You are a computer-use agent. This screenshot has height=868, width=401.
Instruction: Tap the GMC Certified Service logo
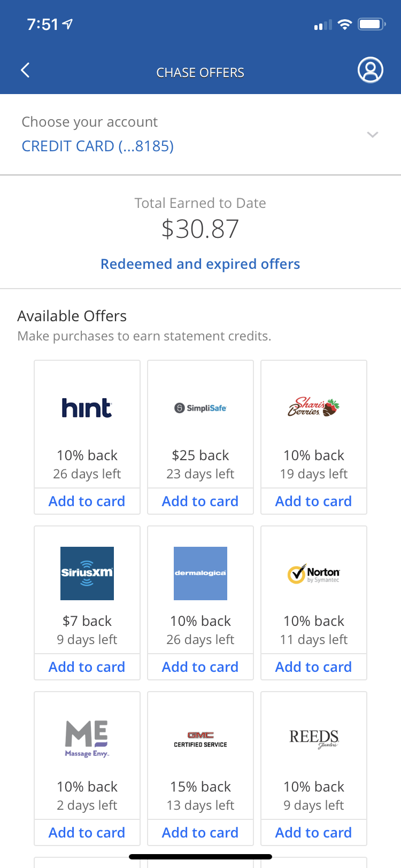coord(200,740)
